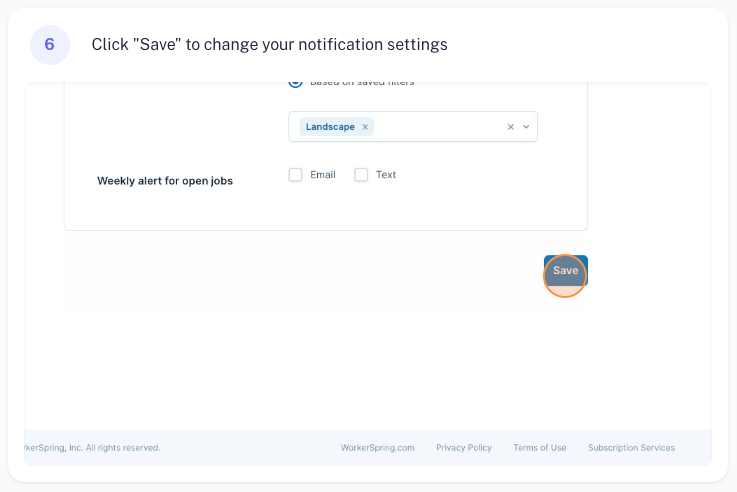Viewport: 737px width, 492px height.
Task: Click the "Weekly alert for open jobs" label
Action: (165, 181)
